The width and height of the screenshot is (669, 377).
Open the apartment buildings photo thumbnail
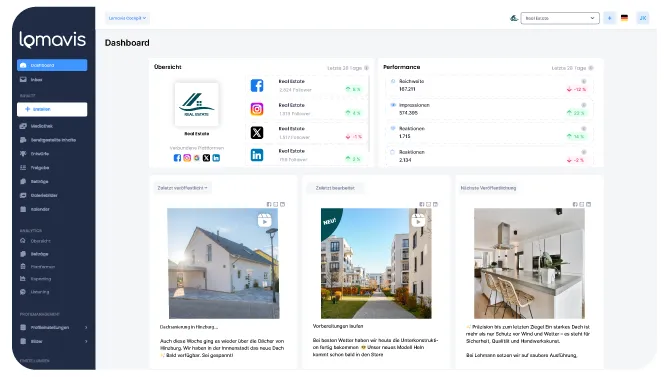[x=376, y=263]
